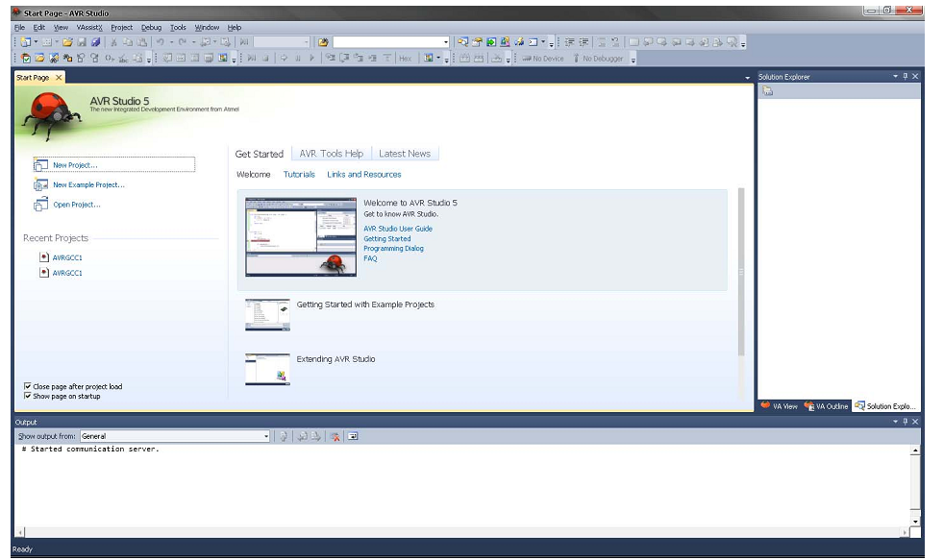This screenshot has width=944, height=560.
Task: Open the Links and Resources link
Action: 364,175
